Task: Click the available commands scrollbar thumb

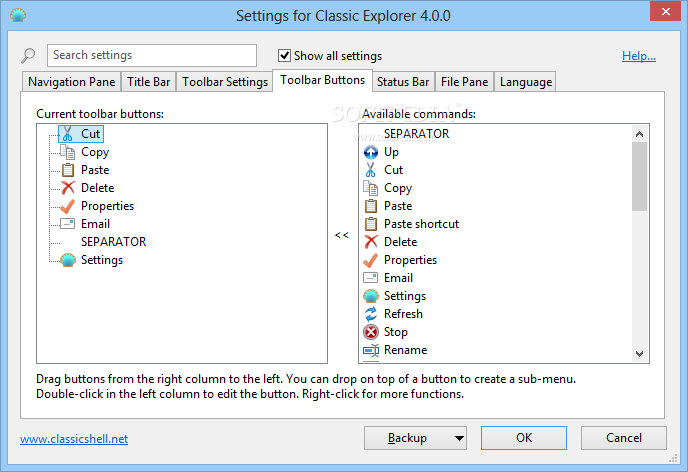Action: pos(639,176)
